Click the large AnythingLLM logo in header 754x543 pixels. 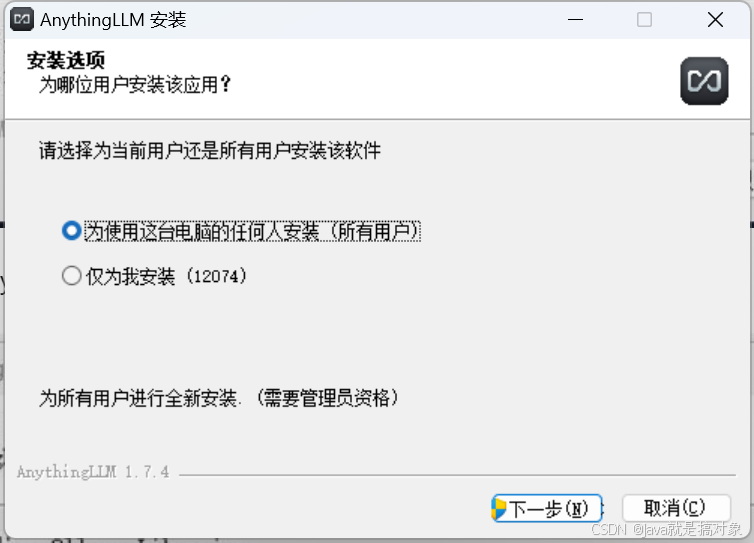pos(704,81)
